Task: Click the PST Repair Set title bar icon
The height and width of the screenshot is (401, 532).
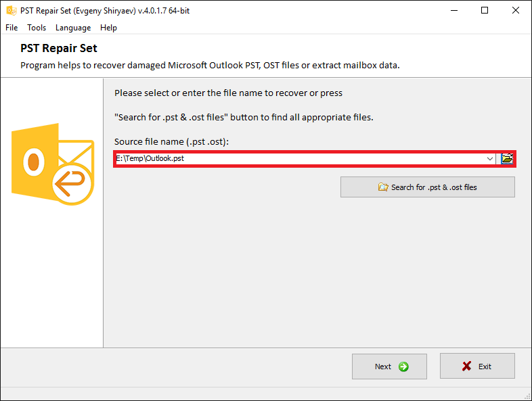Action: tap(12, 11)
